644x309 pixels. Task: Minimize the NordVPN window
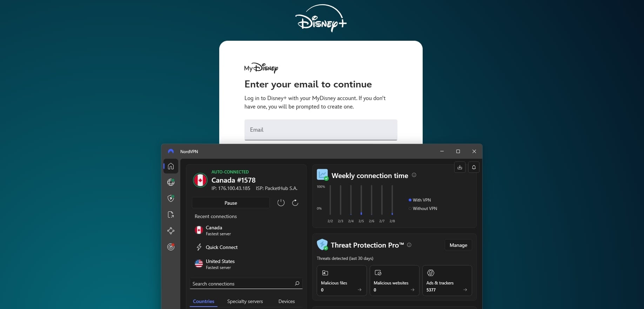click(442, 151)
